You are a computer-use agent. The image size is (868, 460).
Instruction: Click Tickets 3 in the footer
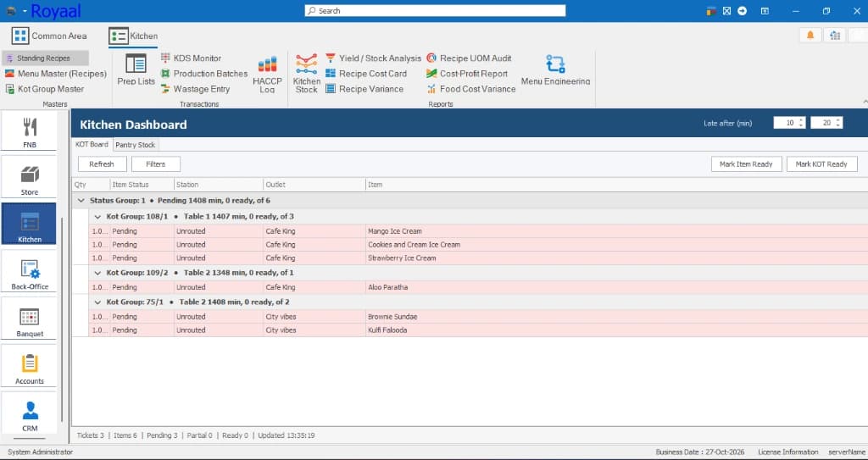[x=90, y=435]
